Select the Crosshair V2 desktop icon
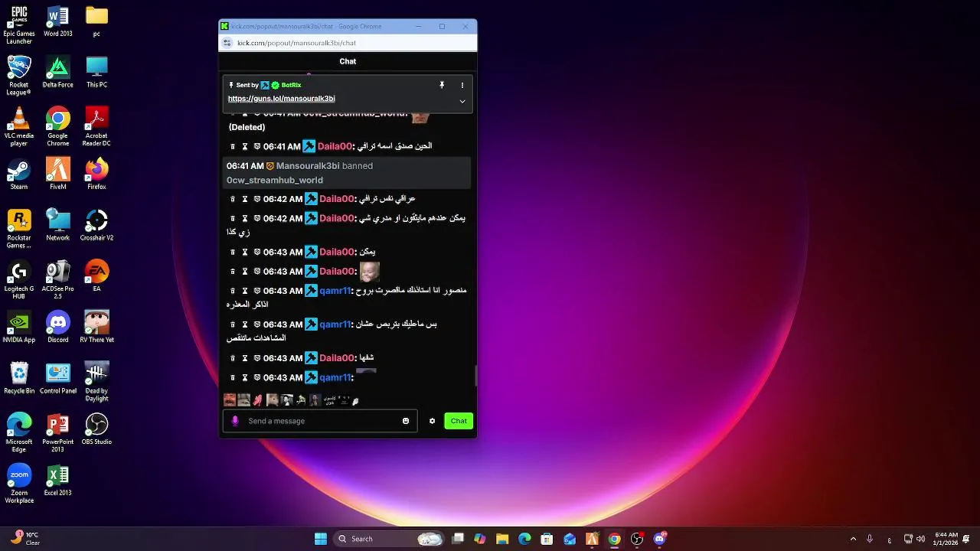The image size is (980, 551). click(x=96, y=226)
